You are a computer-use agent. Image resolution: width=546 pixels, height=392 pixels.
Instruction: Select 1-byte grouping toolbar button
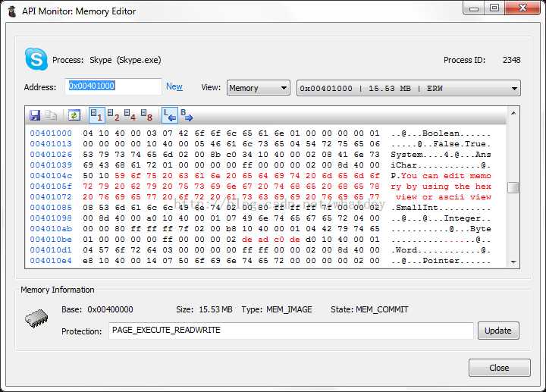click(x=97, y=115)
